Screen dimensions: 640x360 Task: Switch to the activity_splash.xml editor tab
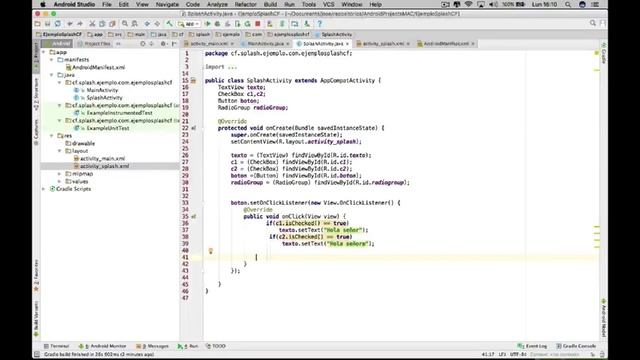383,44
